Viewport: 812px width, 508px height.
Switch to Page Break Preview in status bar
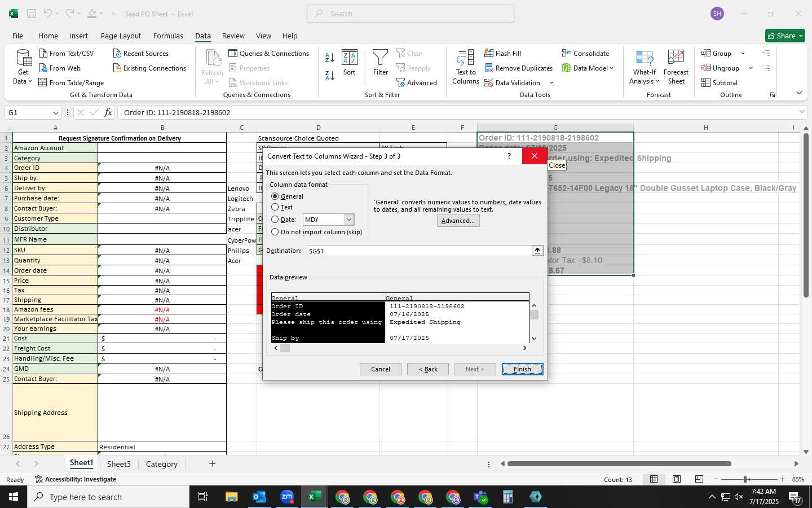[699, 479]
